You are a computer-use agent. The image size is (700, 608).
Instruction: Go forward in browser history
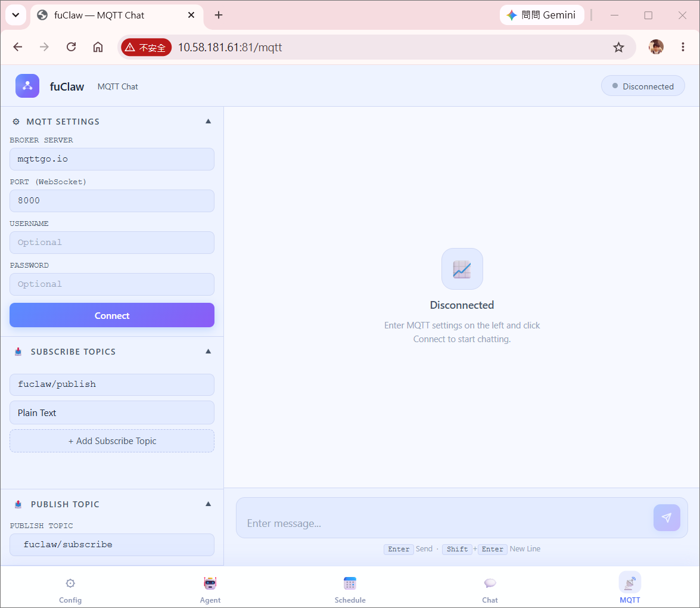click(44, 47)
